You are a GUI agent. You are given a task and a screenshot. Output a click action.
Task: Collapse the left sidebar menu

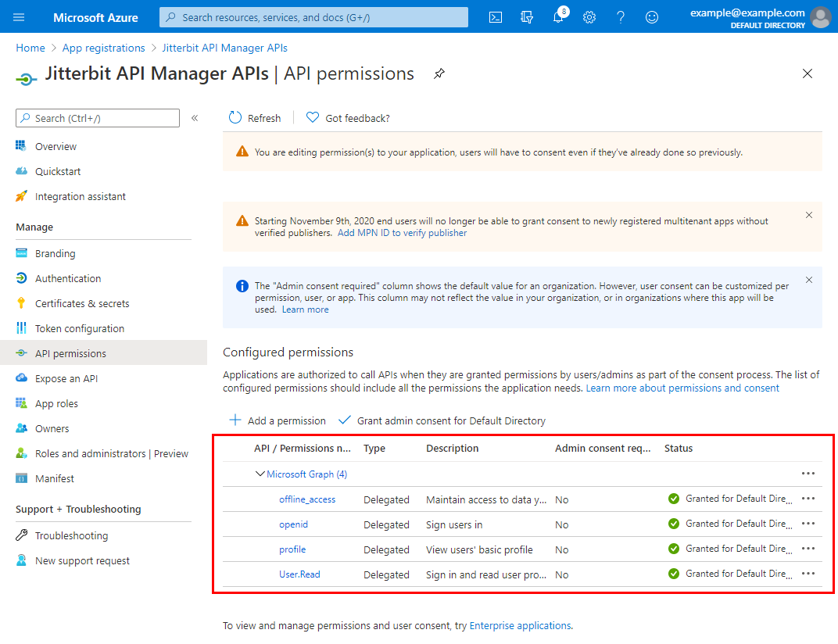click(x=195, y=118)
